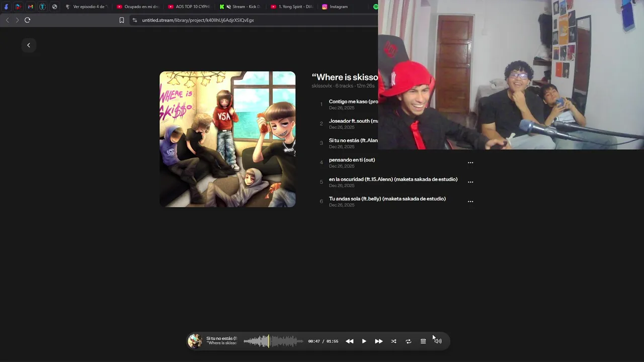Play track 'Si tu no estás'

pos(353,140)
